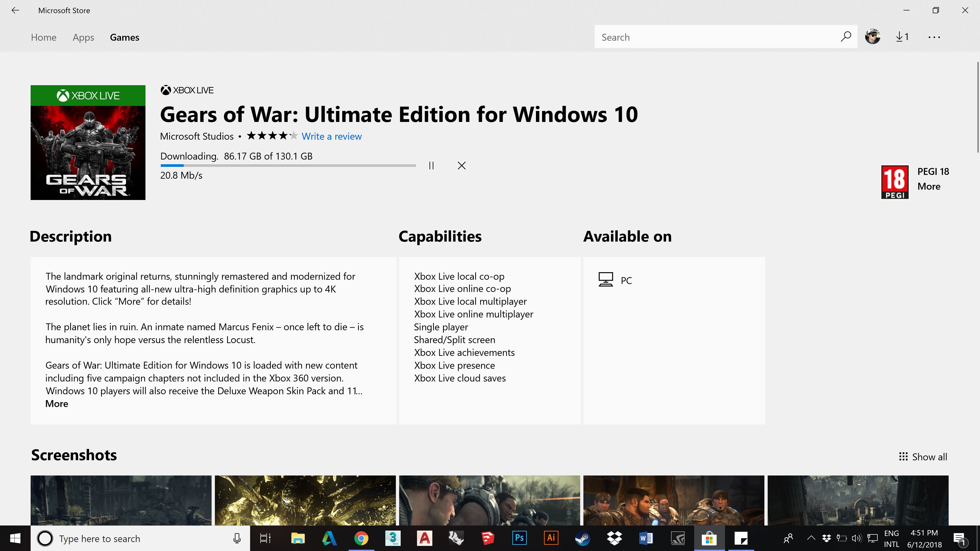Launch AutoCAD from taskbar
Viewport: 980px width, 551px height.
click(425, 539)
